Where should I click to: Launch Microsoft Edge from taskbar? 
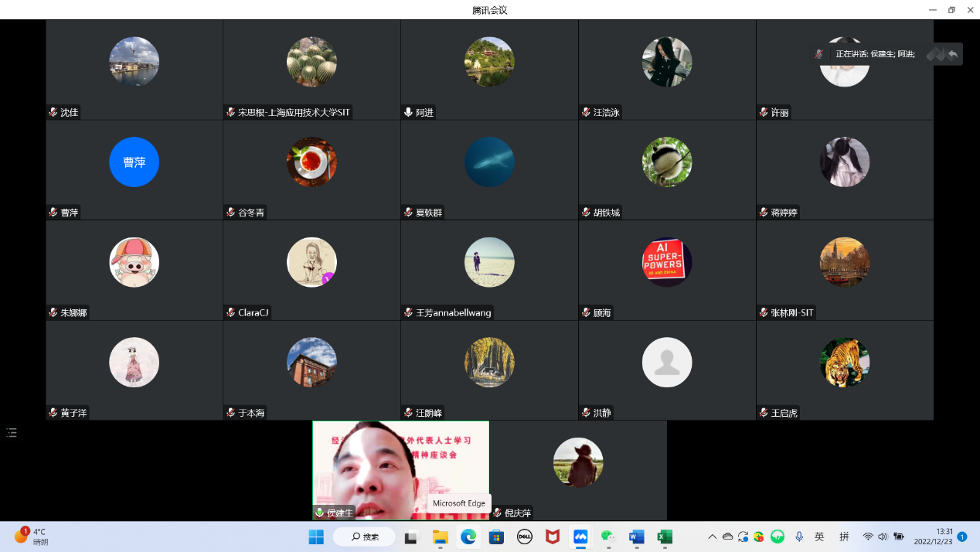[x=468, y=537]
